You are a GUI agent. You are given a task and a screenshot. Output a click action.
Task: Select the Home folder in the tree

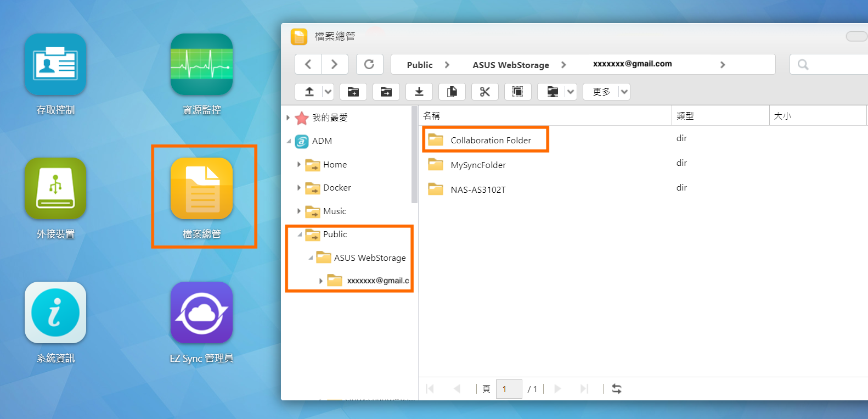[335, 165]
